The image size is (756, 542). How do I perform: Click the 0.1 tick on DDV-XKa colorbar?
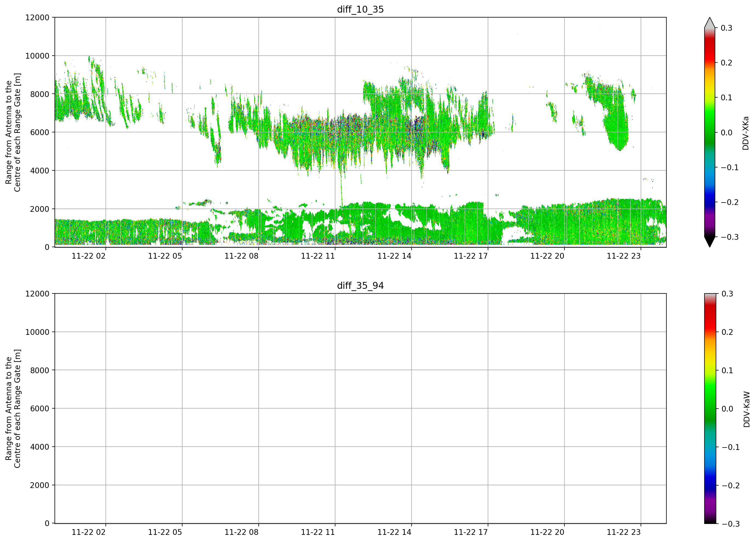tap(726, 98)
